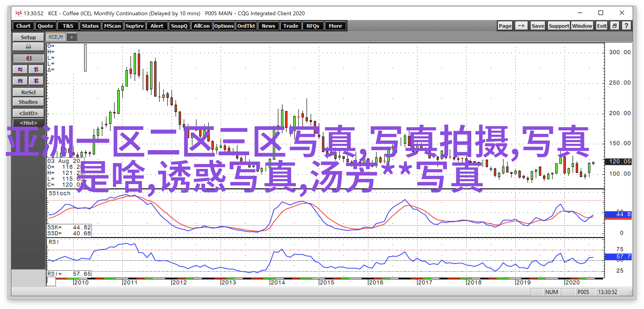Click the Trade toolbar button
Viewport: 644px width, 309px height.
tap(290, 26)
